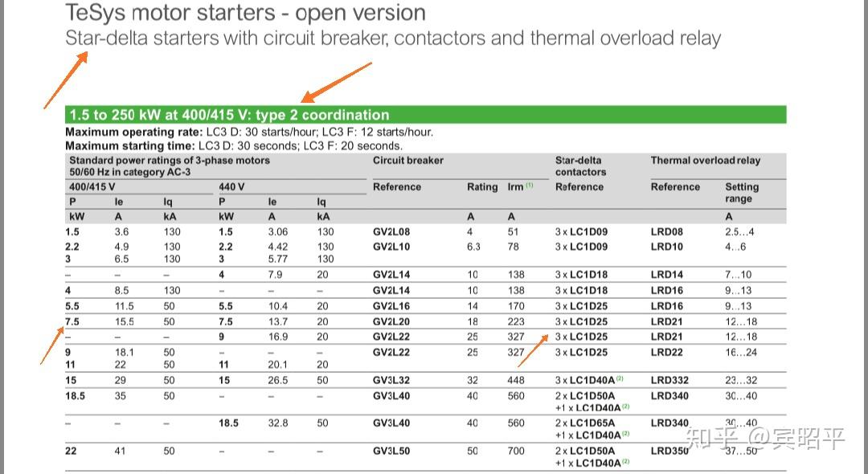Click the "Setting range" sub-header
Screen dimensions: 868x474
tap(742, 193)
